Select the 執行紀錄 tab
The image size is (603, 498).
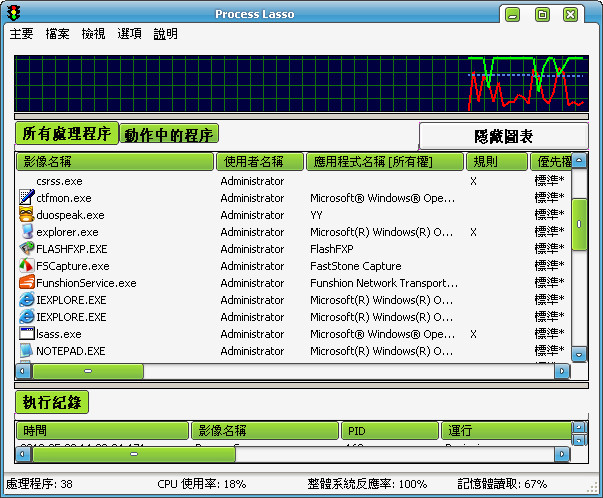point(52,402)
